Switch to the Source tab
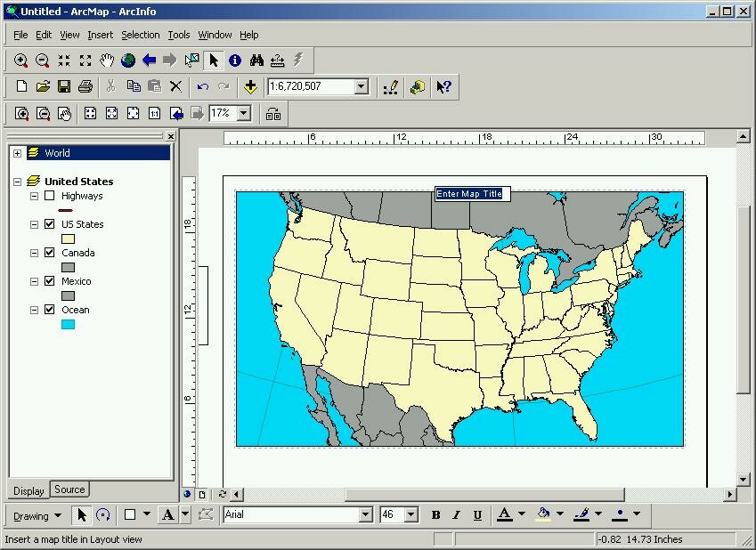This screenshot has width=756, height=550. [69, 489]
